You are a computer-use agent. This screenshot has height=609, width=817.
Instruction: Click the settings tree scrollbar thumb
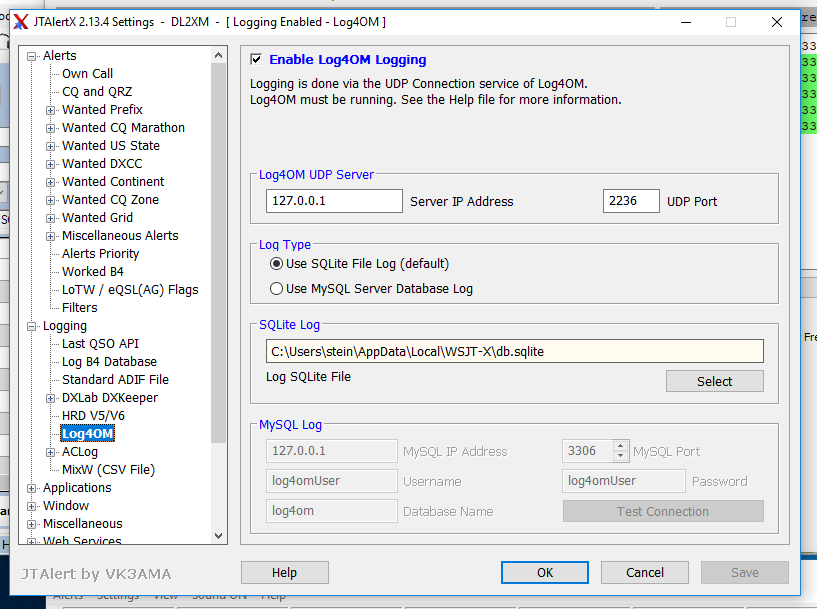coord(218,253)
